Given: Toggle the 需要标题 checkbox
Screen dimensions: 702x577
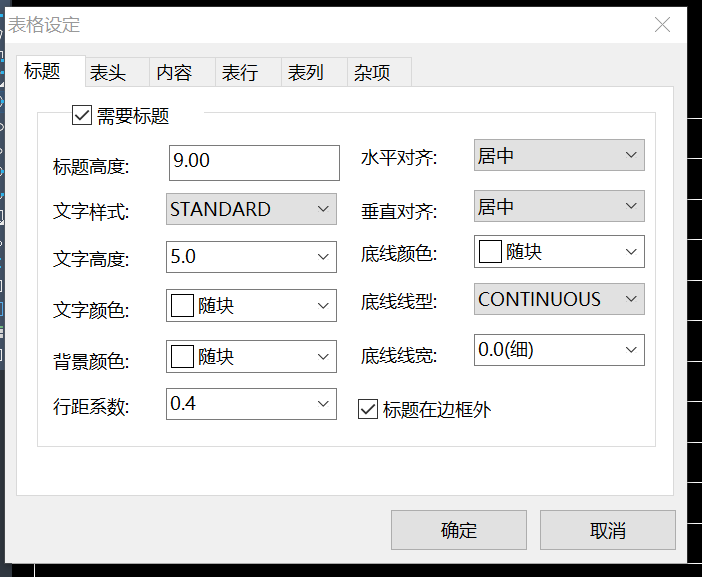Looking at the screenshot, I should pos(82,115).
